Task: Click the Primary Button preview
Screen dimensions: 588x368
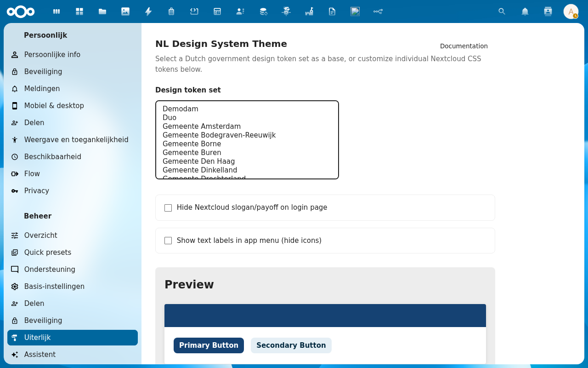Action: point(209,345)
